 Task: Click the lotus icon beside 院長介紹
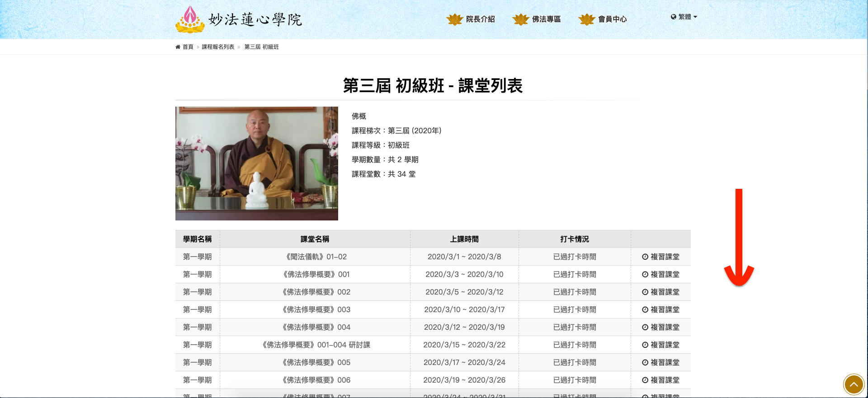[455, 19]
